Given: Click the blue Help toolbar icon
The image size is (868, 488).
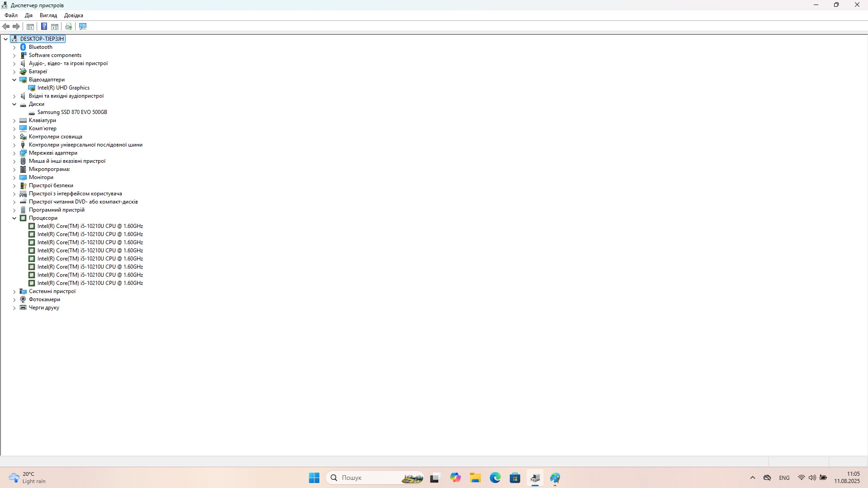Looking at the screenshot, I should click(x=44, y=26).
